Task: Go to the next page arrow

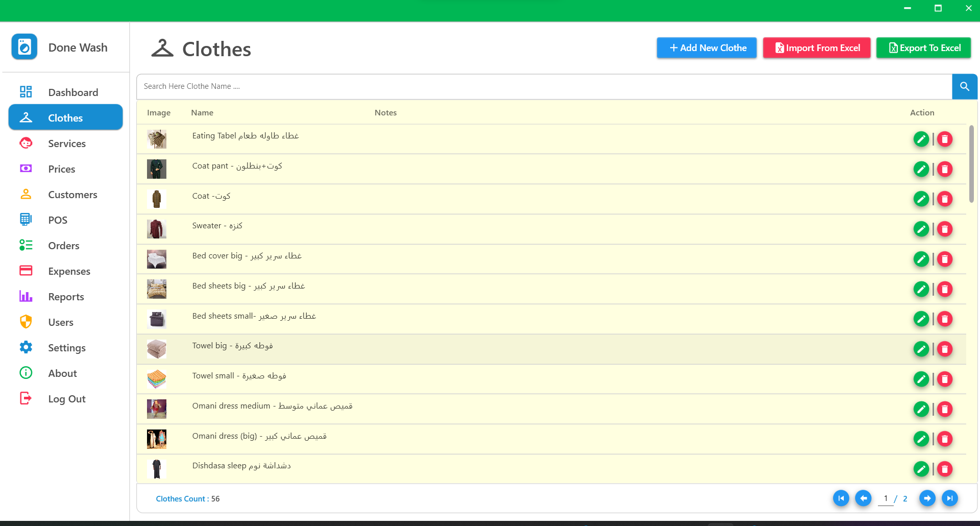Action: (927, 498)
